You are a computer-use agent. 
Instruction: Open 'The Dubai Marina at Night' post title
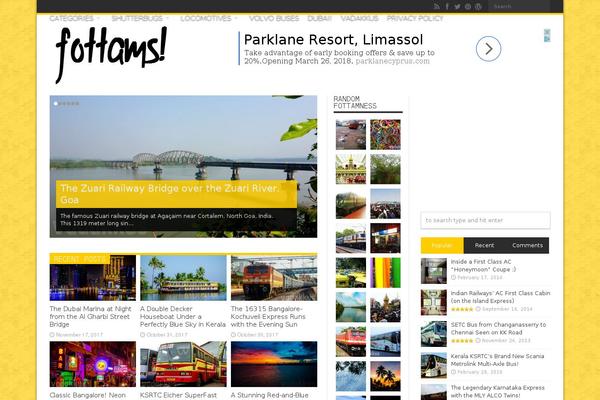tap(90, 317)
